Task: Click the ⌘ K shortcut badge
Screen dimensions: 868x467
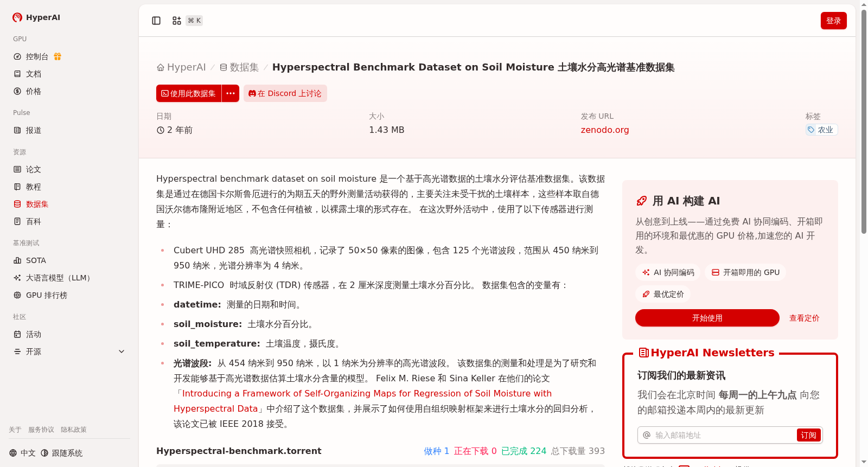Action: [194, 21]
